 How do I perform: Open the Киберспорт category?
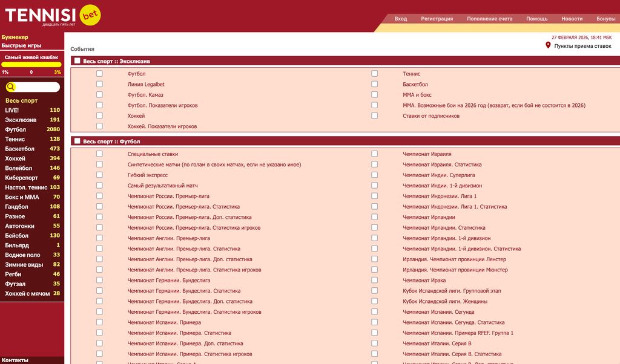(32, 178)
